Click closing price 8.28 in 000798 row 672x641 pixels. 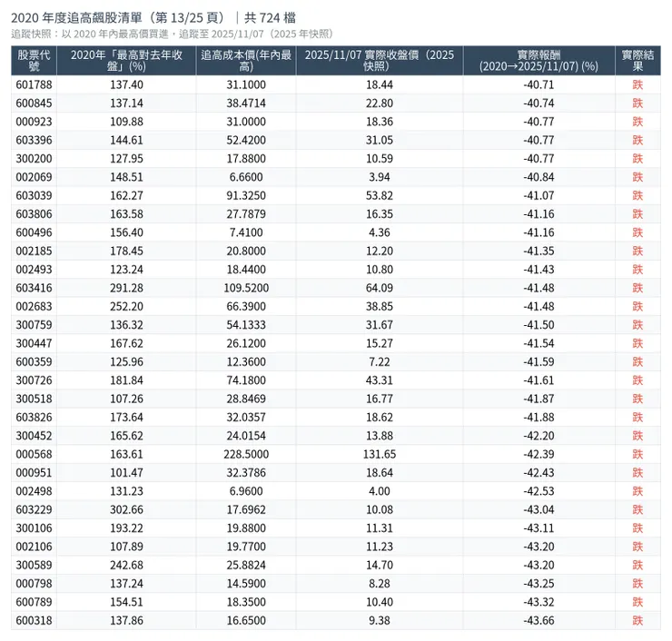tap(380, 584)
